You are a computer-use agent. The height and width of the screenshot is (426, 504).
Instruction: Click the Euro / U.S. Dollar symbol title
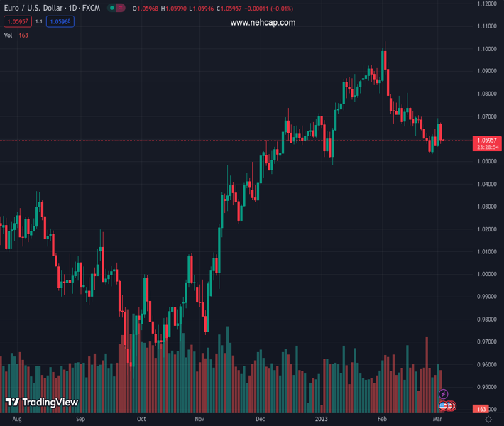click(51, 8)
